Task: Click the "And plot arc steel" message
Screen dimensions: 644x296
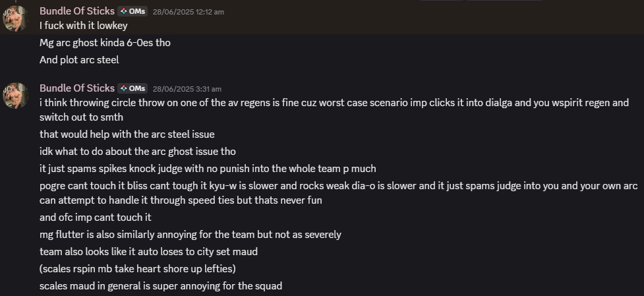Action: pos(79,60)
